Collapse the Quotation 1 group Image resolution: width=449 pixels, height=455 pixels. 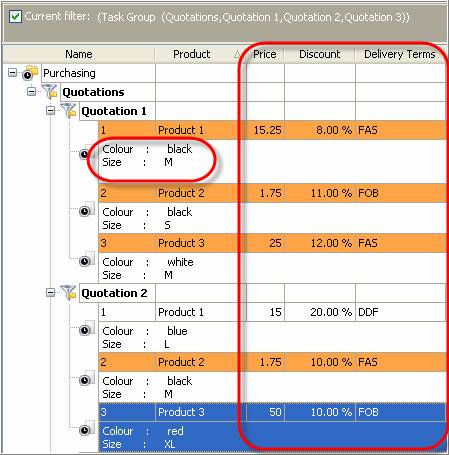[x=50, y=110]
